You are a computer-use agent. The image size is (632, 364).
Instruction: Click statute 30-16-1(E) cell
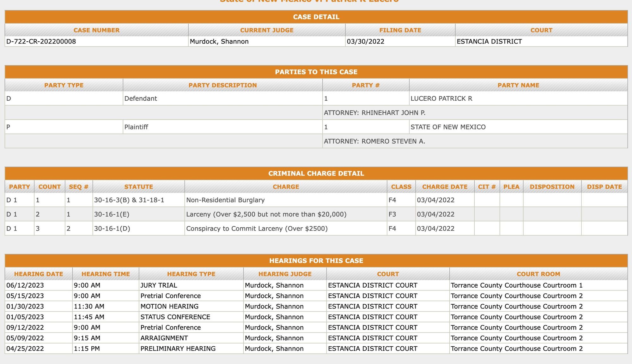click(x=112, y=214)
